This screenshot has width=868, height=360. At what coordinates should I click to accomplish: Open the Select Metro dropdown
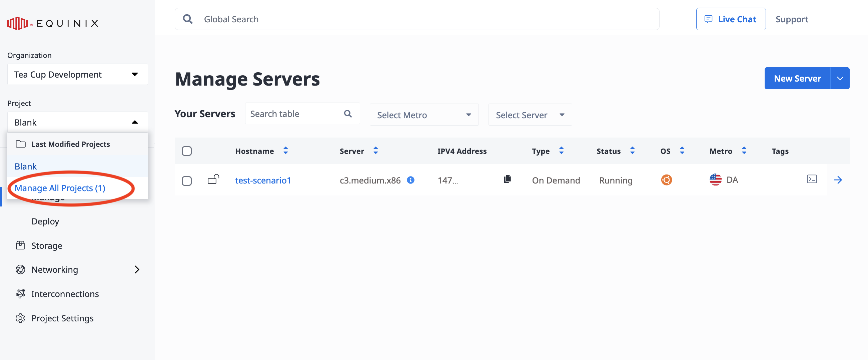pos(424,115)
